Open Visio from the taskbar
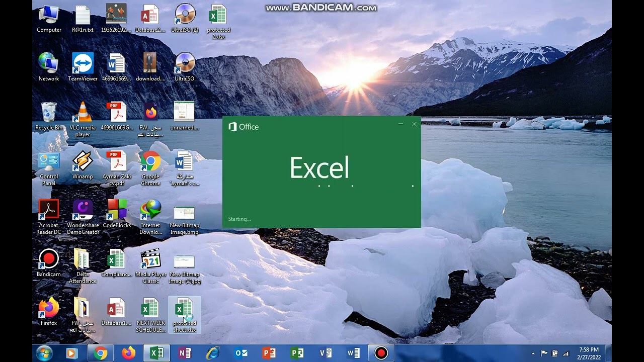The height and width of the screenshot is (362, 644). 326,353
